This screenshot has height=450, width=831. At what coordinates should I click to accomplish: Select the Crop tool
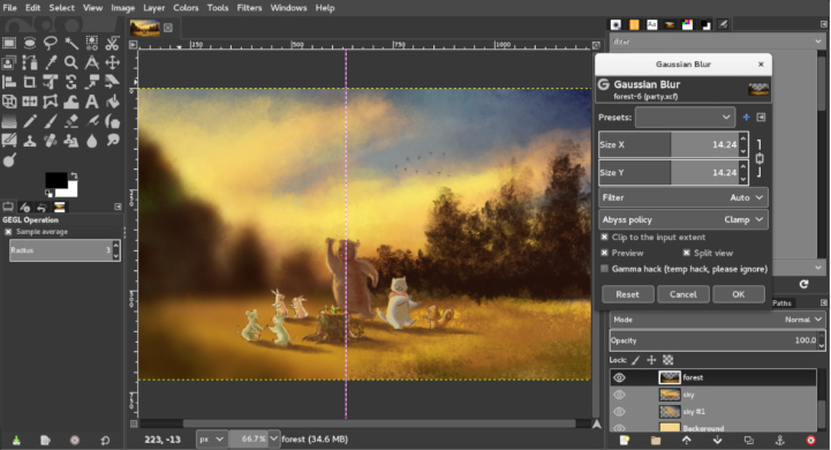[30, 82]
